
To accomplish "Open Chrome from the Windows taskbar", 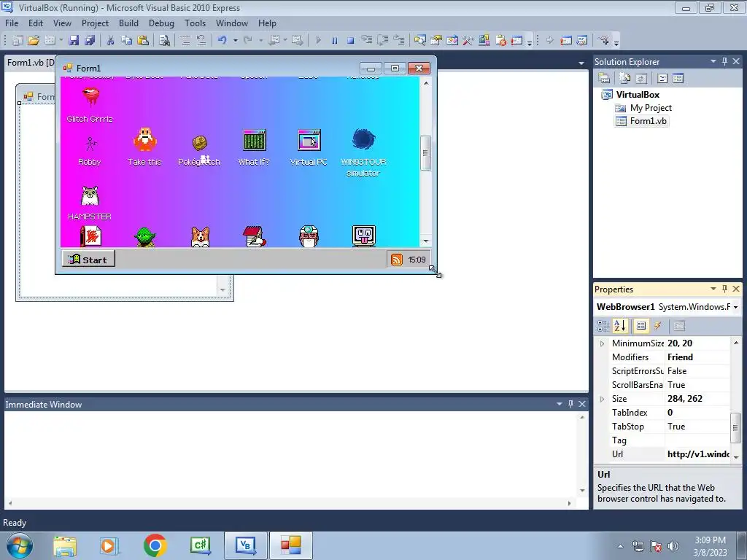I will tap(155, 545).
